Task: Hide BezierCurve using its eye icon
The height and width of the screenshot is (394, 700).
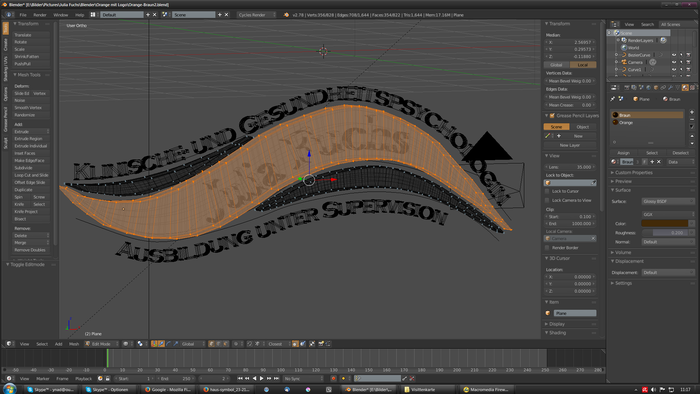Action: pos(674,55)
